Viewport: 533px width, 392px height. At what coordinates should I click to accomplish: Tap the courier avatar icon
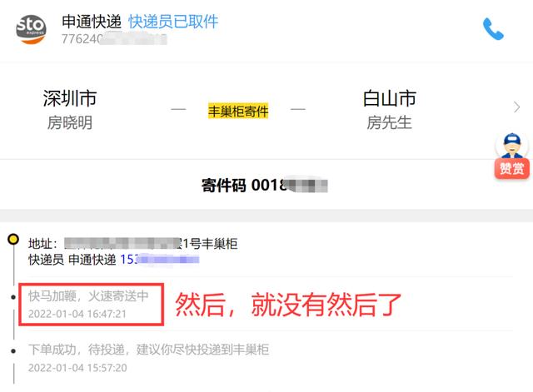(x=512, y=146)
